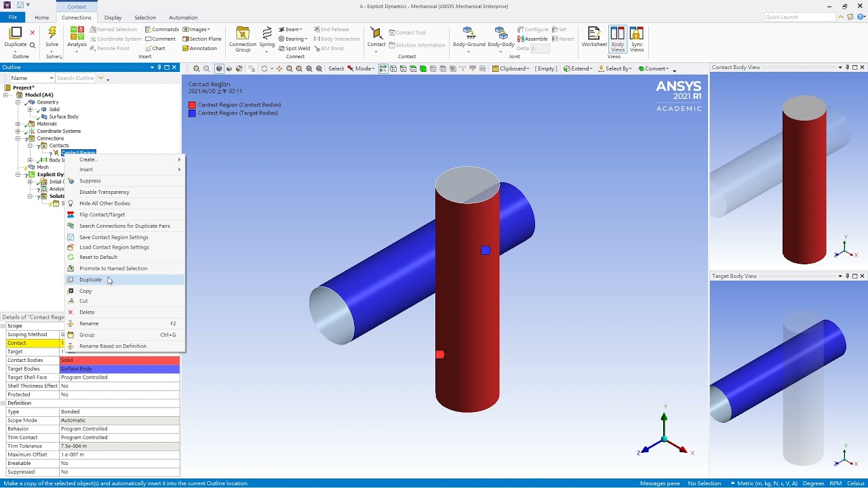Open the Images dropdown
868x488 pixels.
[x=197, y=29]
